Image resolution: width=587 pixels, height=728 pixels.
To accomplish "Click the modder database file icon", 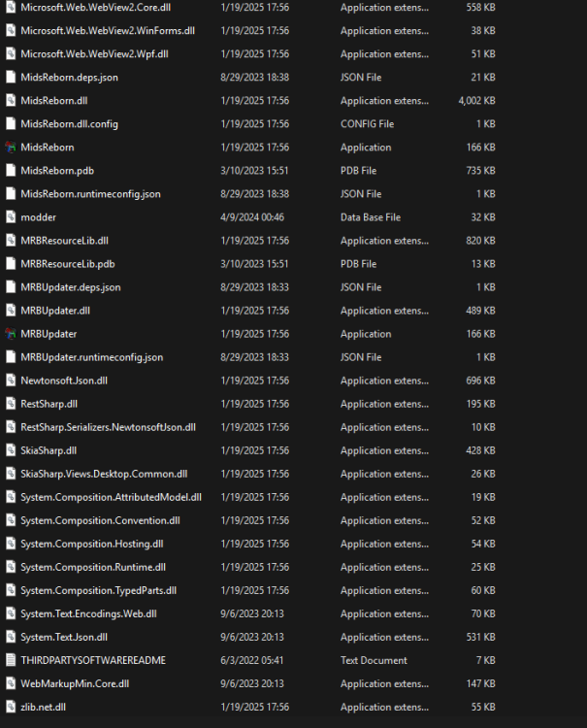I will point(11,217).
